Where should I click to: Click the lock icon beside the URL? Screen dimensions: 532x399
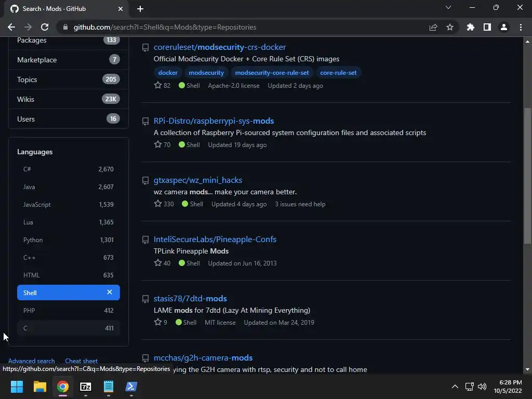(x=65, y=27)
